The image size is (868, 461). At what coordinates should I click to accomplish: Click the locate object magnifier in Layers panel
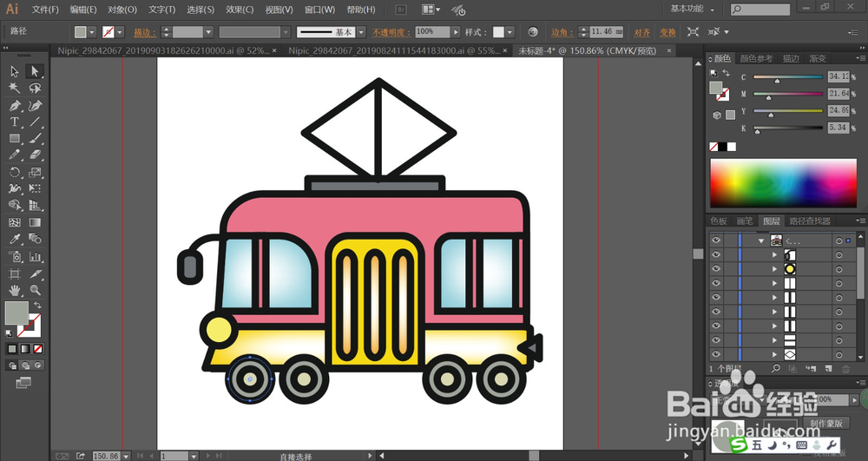coord(776,369)
